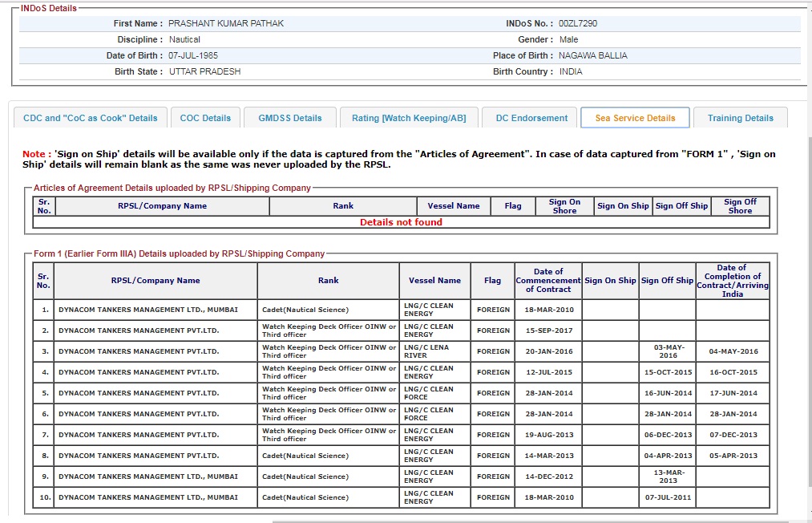
Task: Click the "Vessel Name" header in Form 1 table
Action: [434, 281]
